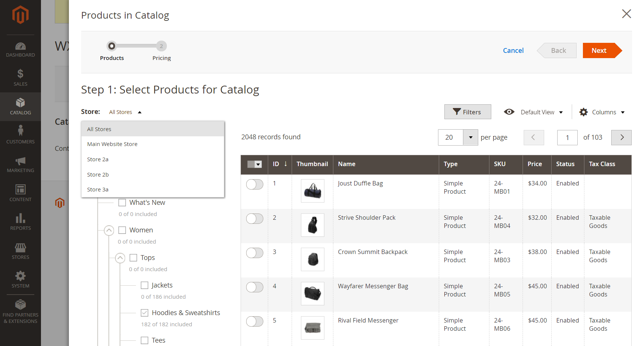This screenshot has width=644, height=346.
Task: Click the page number input field
Action: pos(567,137)
